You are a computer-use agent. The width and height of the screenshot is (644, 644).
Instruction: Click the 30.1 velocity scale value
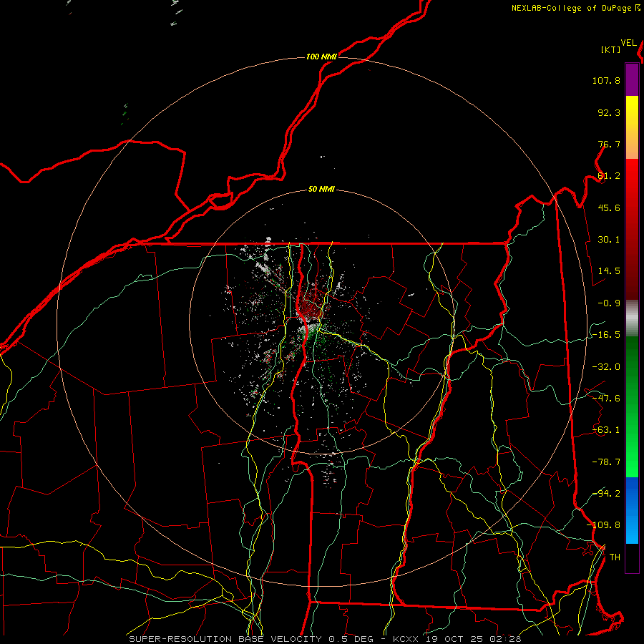click(609, 240)
